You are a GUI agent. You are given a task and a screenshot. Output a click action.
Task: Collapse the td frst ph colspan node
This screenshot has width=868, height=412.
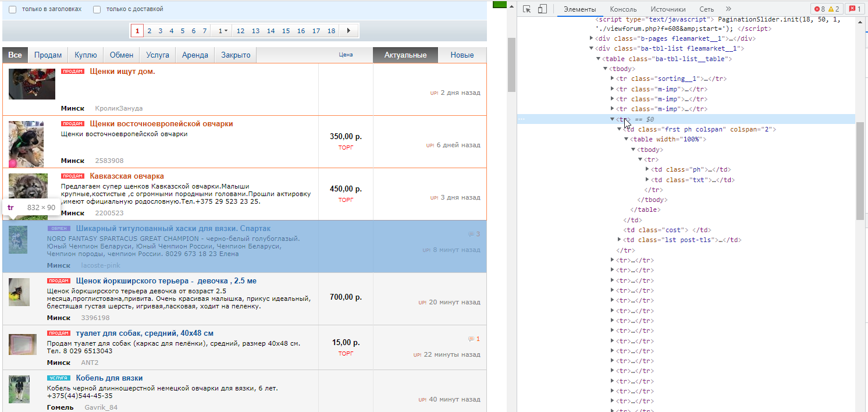point(619,129)
